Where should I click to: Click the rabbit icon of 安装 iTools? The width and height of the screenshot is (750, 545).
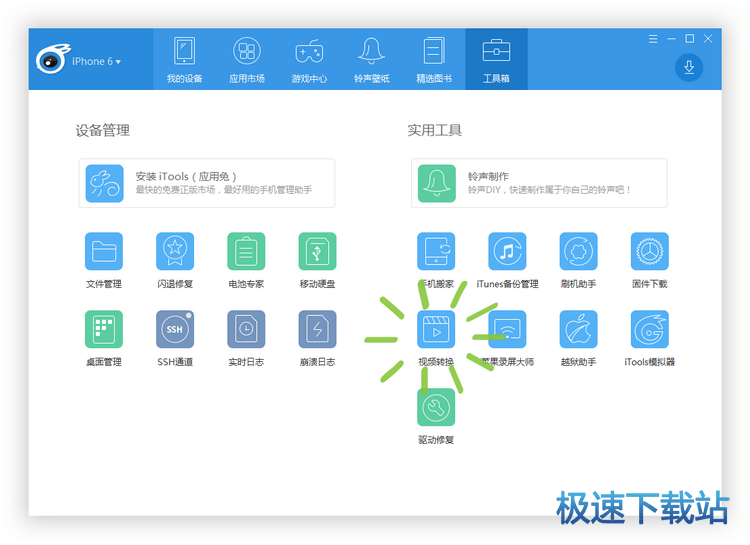coord(105,184)
